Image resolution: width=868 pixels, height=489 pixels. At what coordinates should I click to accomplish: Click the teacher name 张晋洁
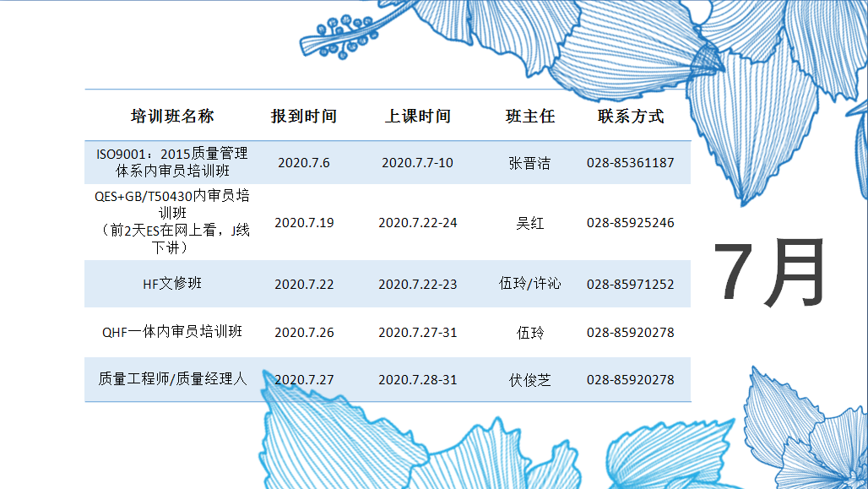[530, 163]
